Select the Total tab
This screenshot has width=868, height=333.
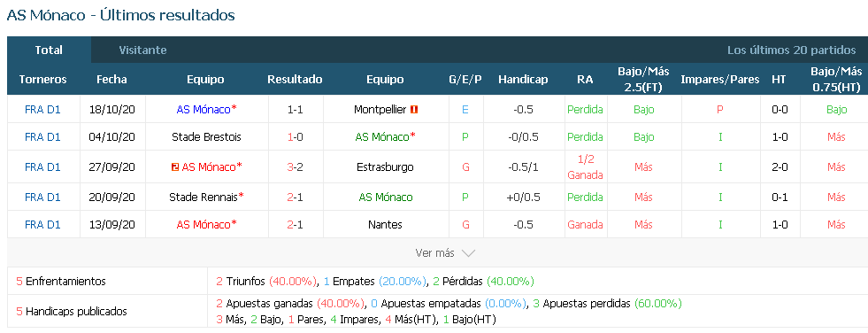[49, 50]
